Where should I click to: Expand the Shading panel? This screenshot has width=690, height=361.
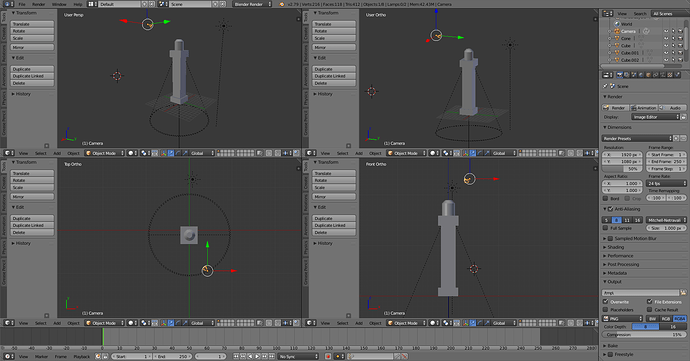tap(615, 247)
